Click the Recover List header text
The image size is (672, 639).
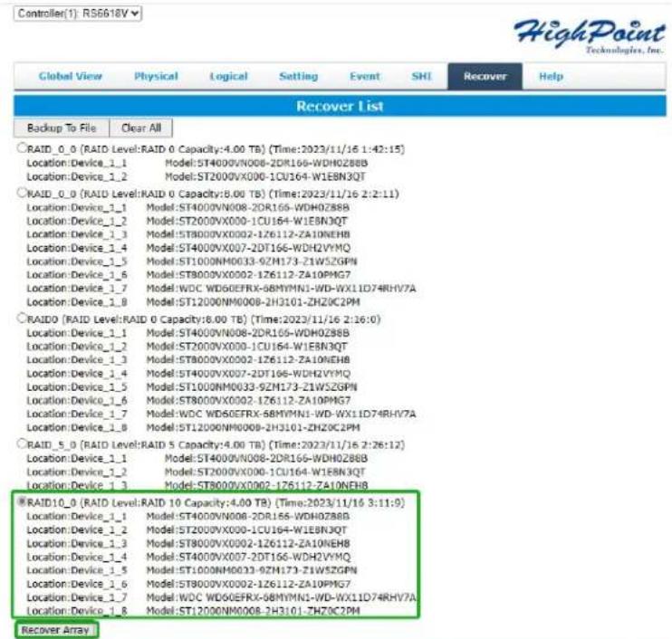coord(340,106)
